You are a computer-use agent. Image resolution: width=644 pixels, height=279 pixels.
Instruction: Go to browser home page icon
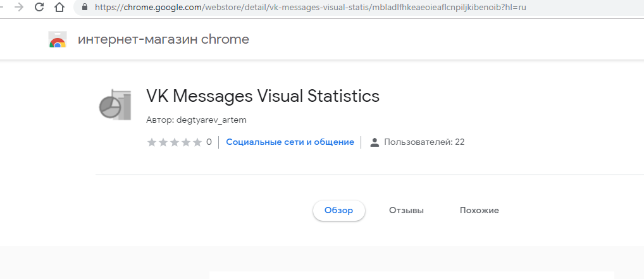59,7
